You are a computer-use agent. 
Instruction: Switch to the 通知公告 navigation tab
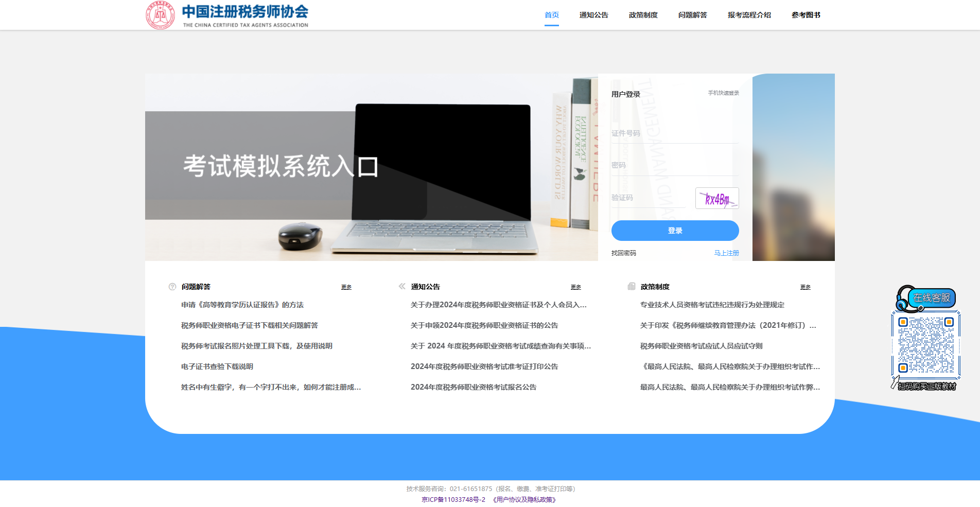(x=593, y=15)
